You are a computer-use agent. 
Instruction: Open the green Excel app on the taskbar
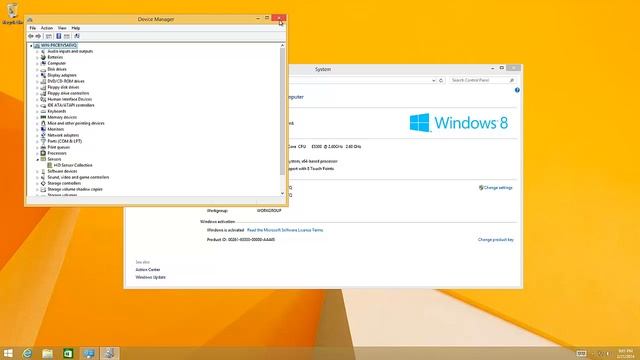[68, 353]
